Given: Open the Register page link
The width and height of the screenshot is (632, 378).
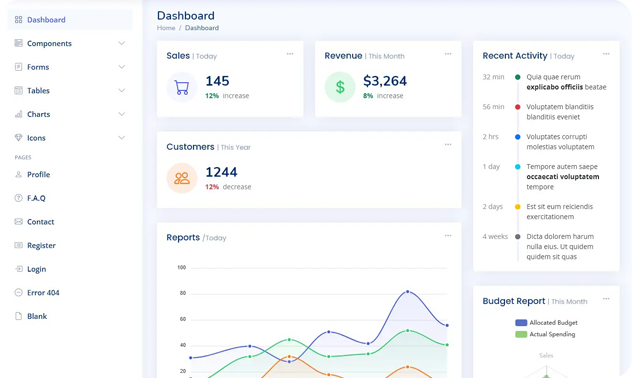Looking at the screenshot, I should tap(70, 245).
